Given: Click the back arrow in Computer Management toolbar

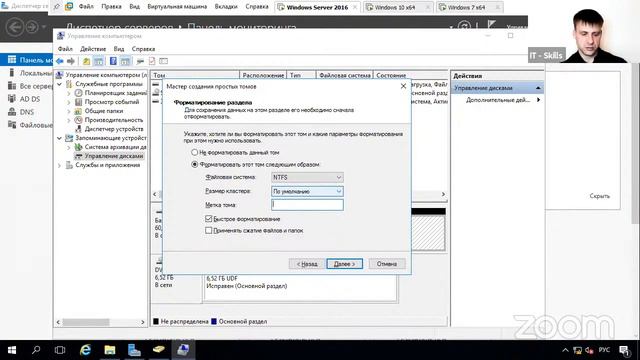Looking at the screenshot, I should tap(60, 61).
